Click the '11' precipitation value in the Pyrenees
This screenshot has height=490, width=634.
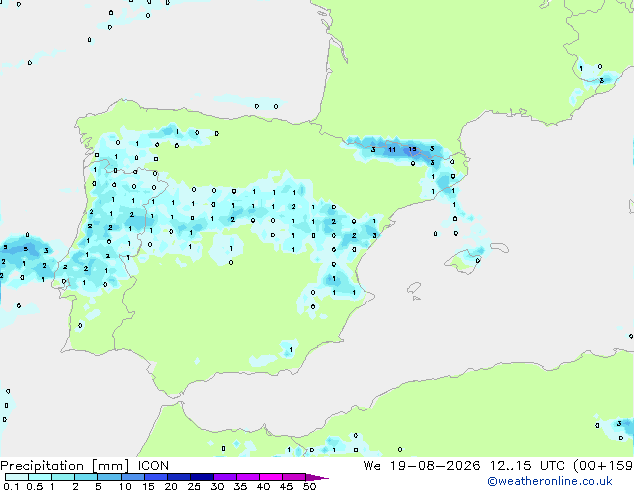click(x=392, y=150)
